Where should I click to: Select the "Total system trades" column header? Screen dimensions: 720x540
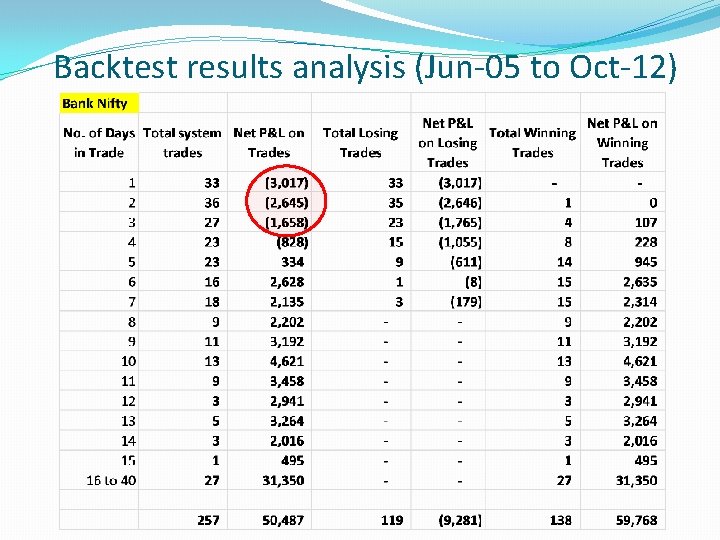point(182,142)
